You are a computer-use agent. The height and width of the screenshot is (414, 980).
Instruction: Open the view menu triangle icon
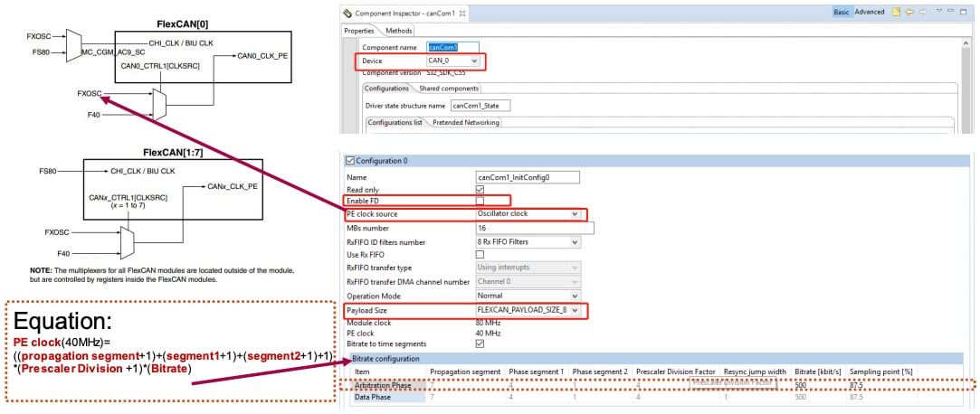(939, 12)
